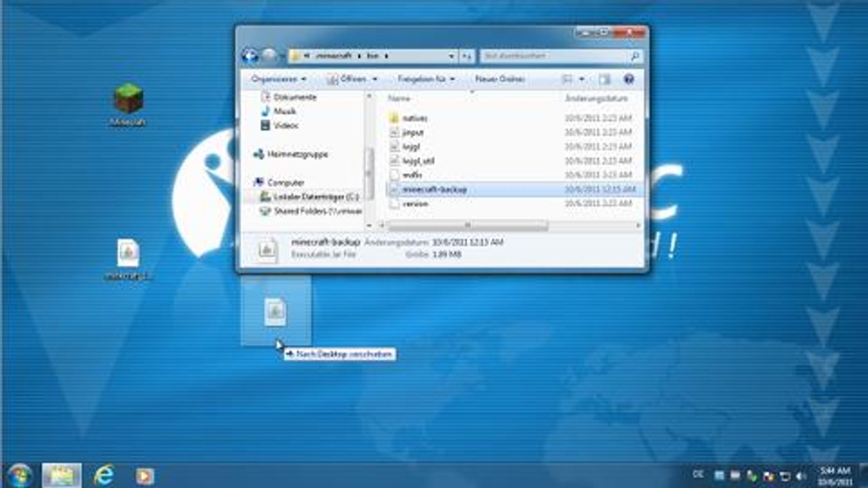Click the details pane jar file thumbnail
868x488 pixels.
[x=267, y=249]
